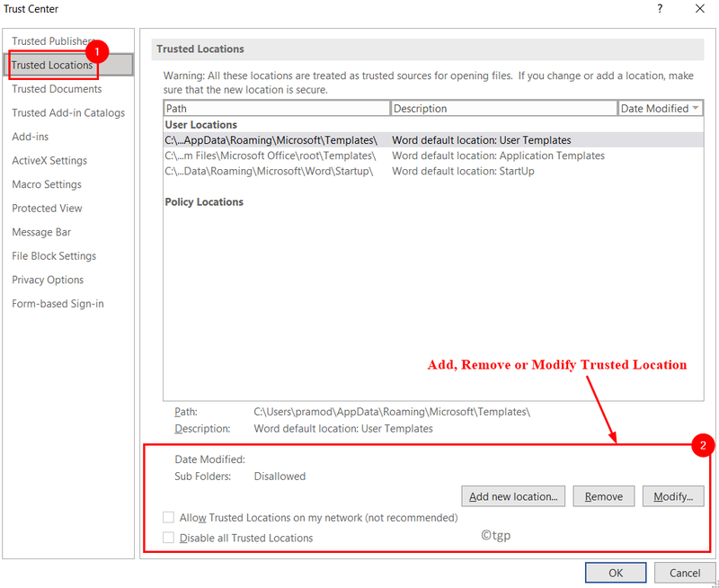Sort by the Date Modified column header
The image size is (719, 588).
pos(661,109)
